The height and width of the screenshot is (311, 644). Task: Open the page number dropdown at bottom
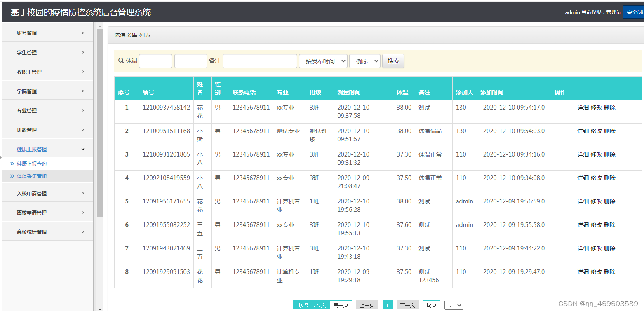[x=454, y=305]
